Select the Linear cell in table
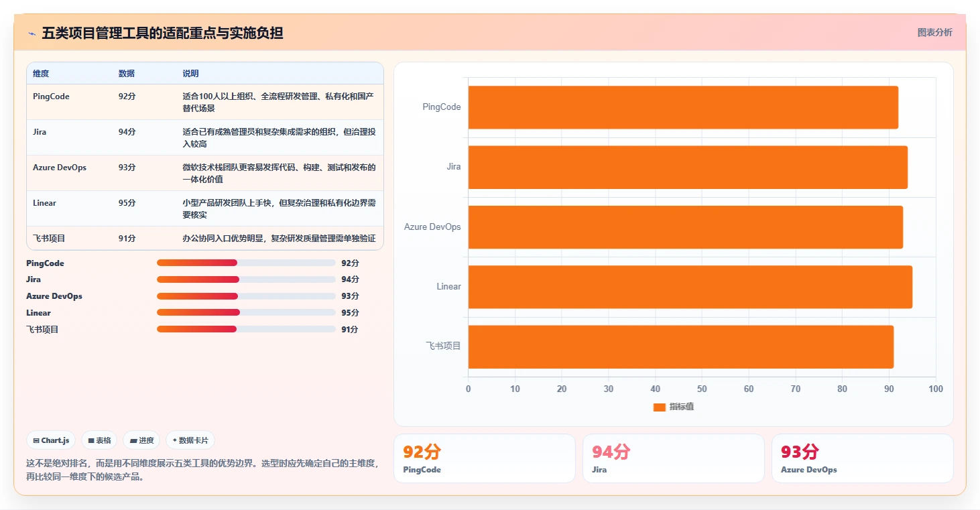This screenshot has width=980, height=510. point(44,203)
